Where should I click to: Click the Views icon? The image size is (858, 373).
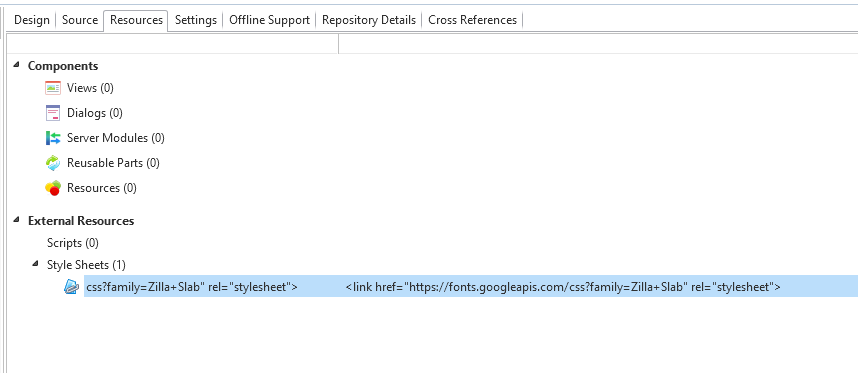click(53, 88)
